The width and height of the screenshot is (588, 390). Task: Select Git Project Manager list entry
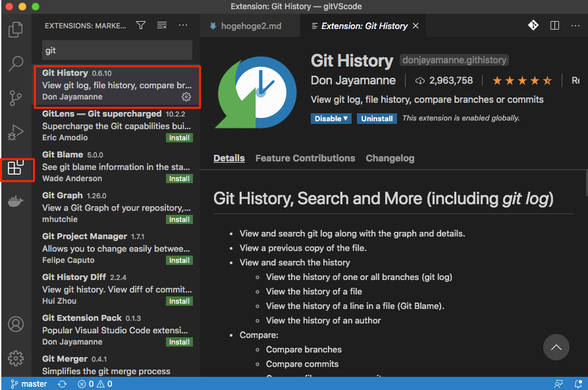click(x=117, y=248)
